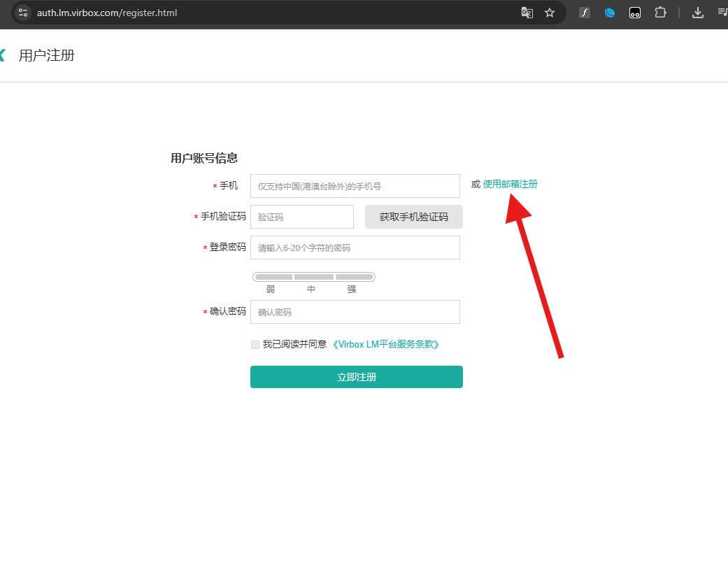The width and height of the screenshot is (728, 579).
Task: Click the 用户注册 page title
Action: (x=46, y=55)
